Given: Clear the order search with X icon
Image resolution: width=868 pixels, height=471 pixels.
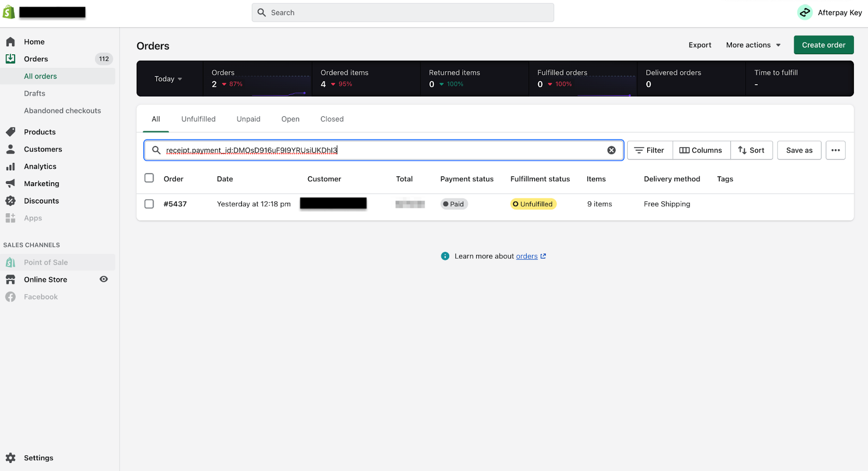Looking at the screenshot, I should click(611, 150).
